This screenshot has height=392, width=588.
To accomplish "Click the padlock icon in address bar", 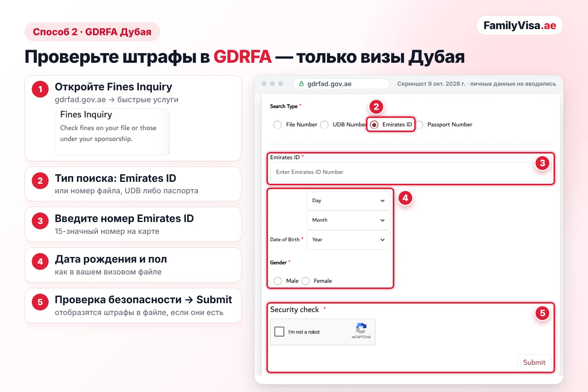I will (302, 84).
